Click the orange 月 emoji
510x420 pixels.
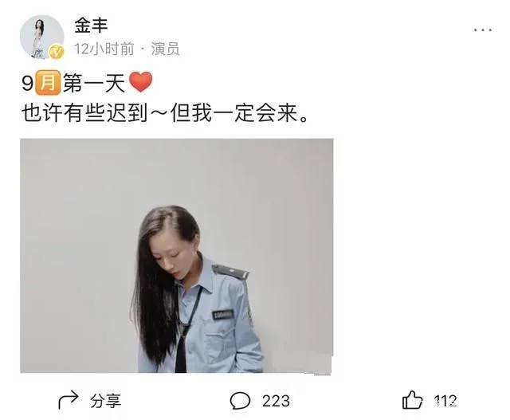[x=48, y=83]
